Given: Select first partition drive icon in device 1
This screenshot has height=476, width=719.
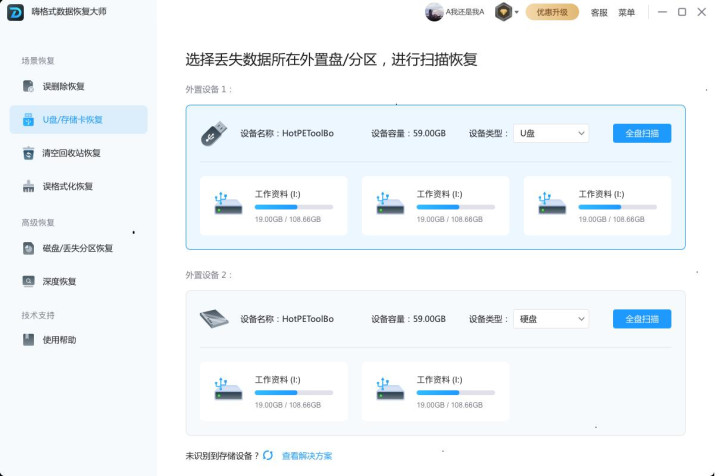Looking at the screenshot, I should (x=228, y=203).
